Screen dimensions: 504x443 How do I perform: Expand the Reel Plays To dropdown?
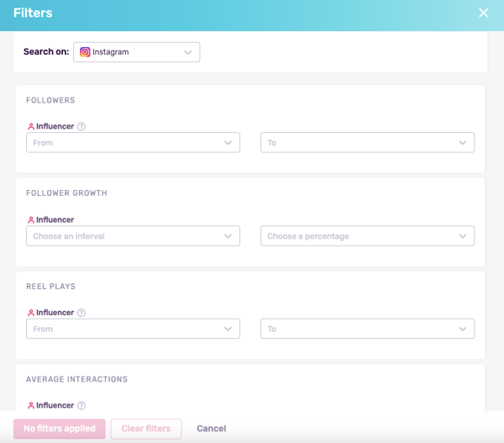click(367, 329)
